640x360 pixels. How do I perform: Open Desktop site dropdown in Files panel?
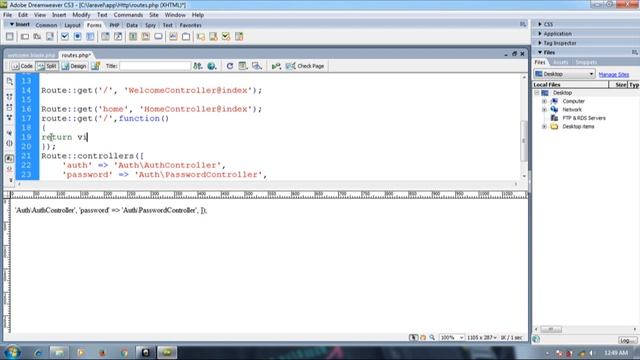pos(564,74)
